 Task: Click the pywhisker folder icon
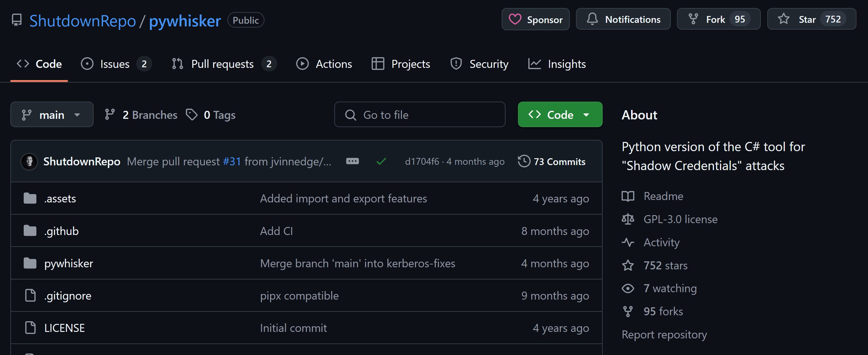30,263
